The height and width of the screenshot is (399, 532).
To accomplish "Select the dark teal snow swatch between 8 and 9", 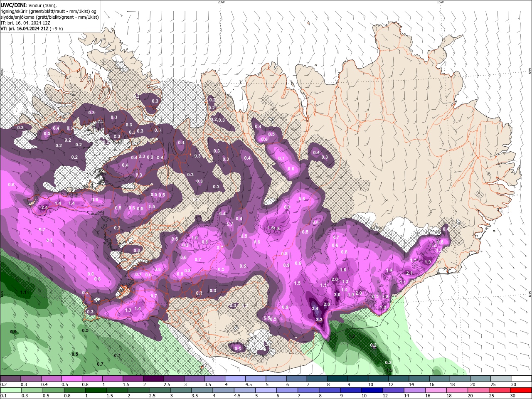I will (x=337, y=379).
